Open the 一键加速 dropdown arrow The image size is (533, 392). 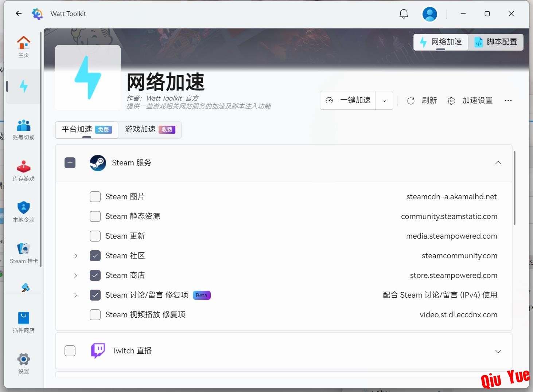tap(384, 101)
